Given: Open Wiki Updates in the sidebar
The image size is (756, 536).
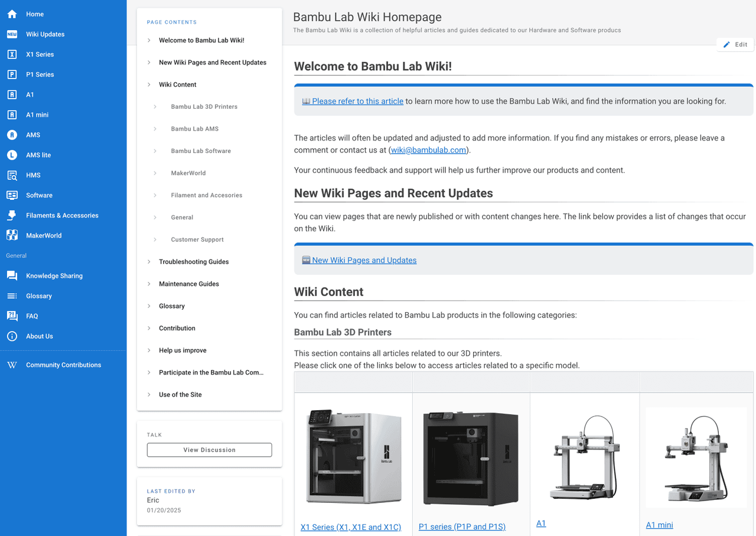Looking at the screenshot, I should pos(45,34).
